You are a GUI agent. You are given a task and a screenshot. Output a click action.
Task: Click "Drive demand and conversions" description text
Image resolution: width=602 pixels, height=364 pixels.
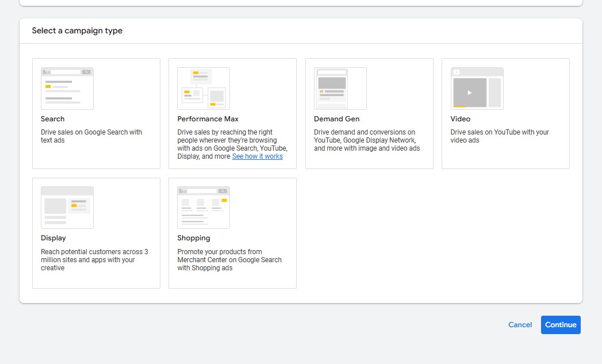366,140
